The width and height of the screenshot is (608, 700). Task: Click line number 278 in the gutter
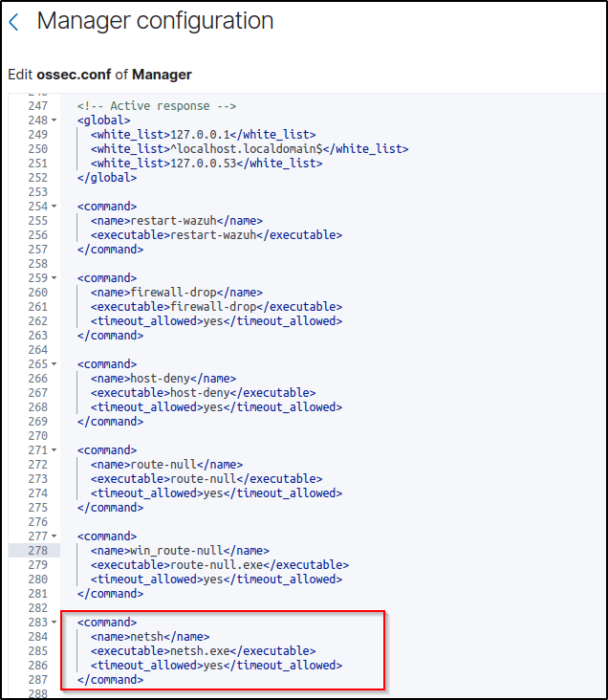coord(37,551)
